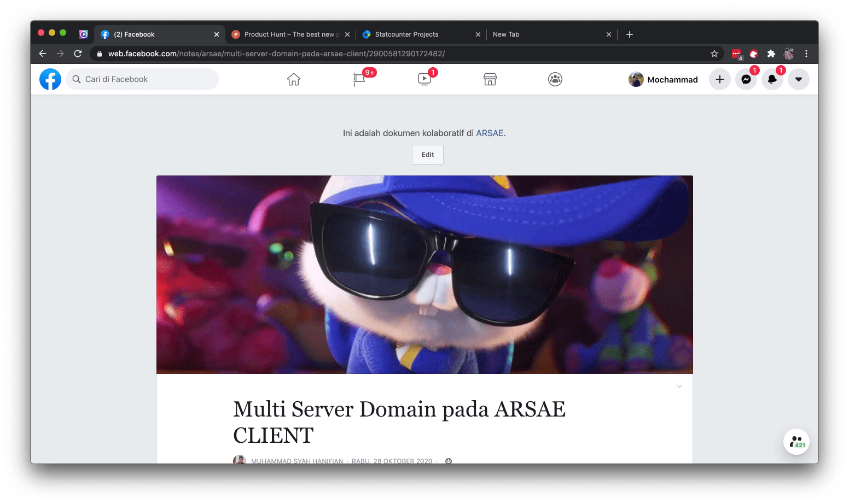Go back in browser history
The width and height of the screenshot is (849, 504).
pos(43,54)
